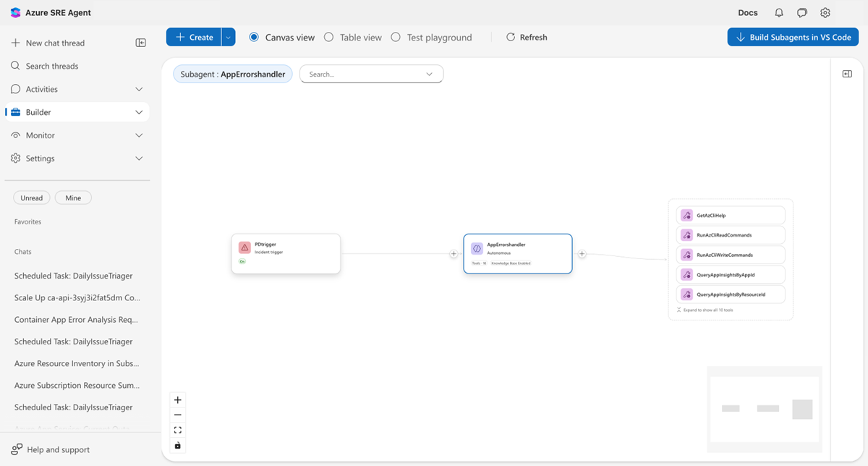Open the Monitor section

click(41, 135)
